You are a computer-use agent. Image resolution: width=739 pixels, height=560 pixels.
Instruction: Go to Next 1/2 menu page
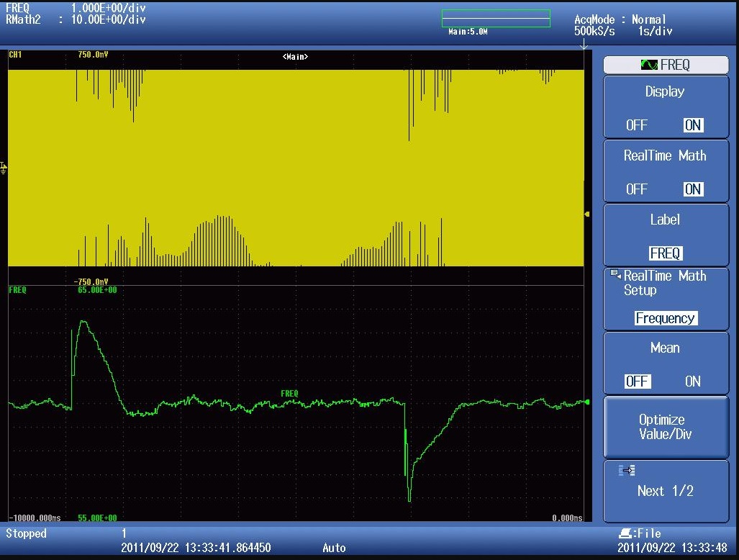click(665, 491)
